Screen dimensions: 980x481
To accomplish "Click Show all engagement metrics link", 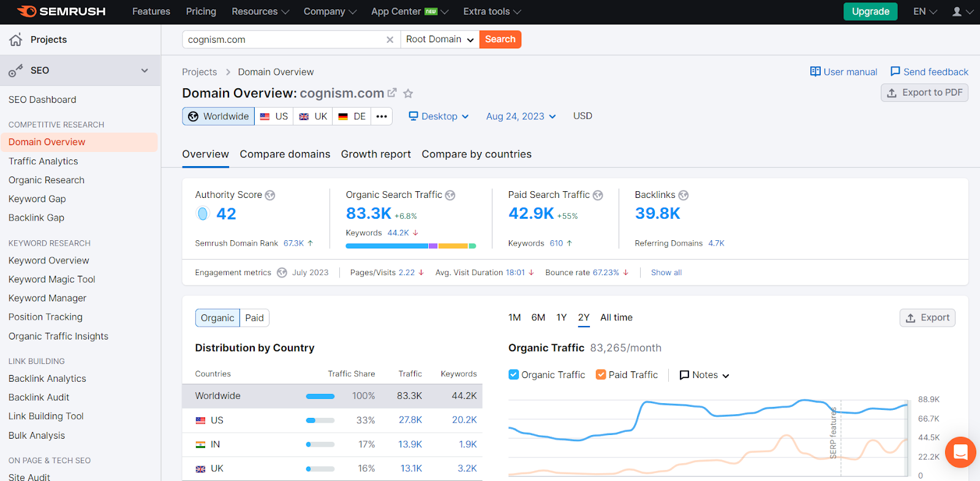I will click(666, 273).
